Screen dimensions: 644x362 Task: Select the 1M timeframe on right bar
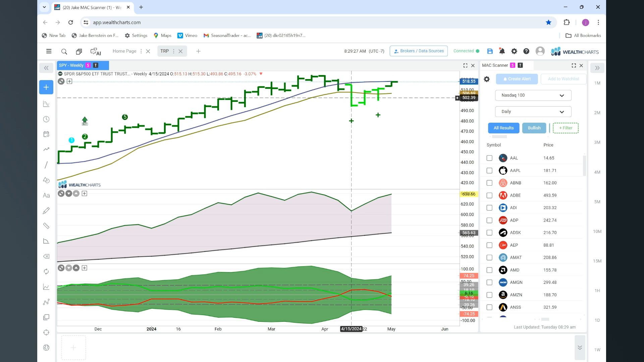click(x=597, y=83)
